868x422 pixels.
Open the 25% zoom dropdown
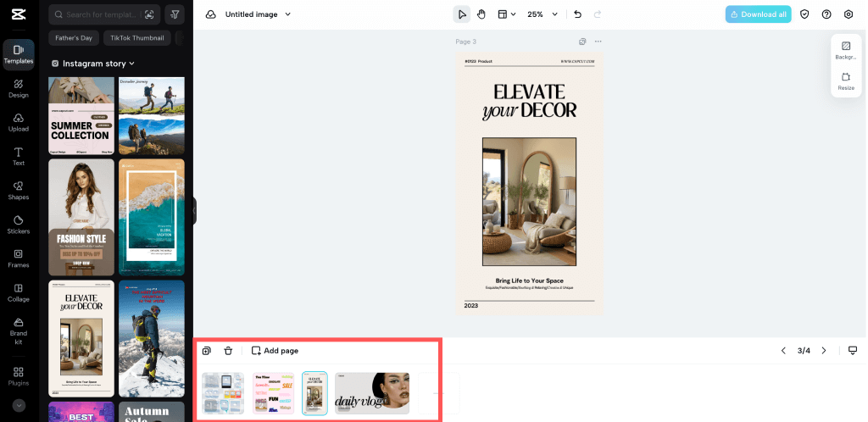coord(542,15)
